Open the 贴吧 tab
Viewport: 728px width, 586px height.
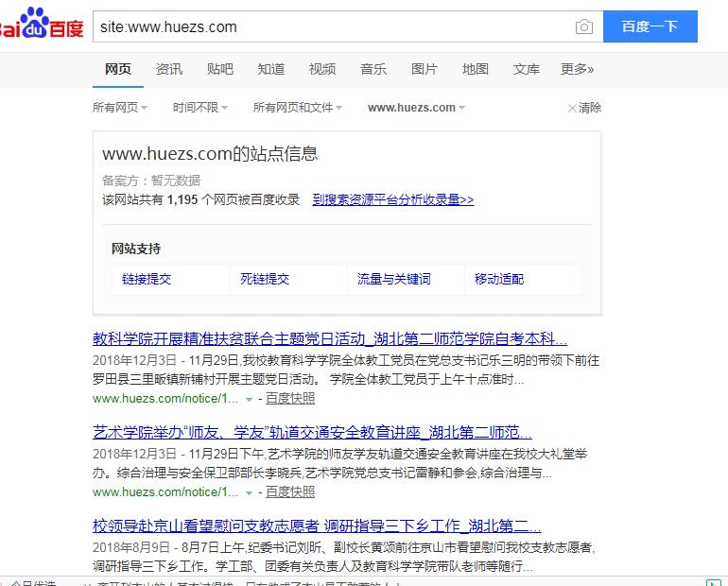[220, 69]
